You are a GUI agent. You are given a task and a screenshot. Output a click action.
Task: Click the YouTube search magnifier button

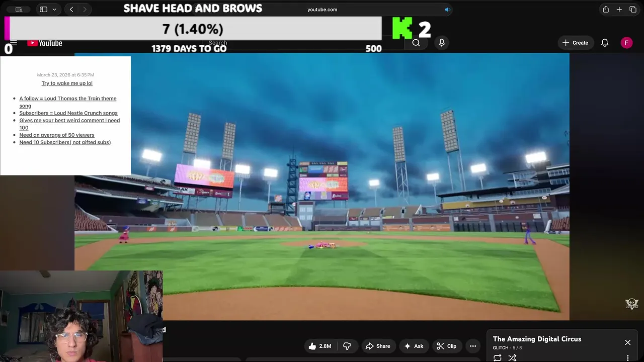click(x=416, y=43)
